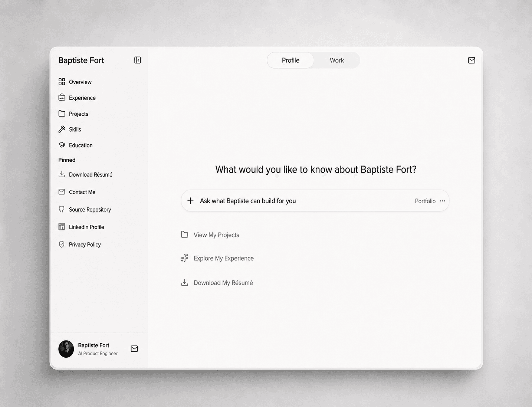The width and height of the screenshot is (532, 407).
Task: Click the Education graduation cap icon
Action: click(x=62, y=145)
